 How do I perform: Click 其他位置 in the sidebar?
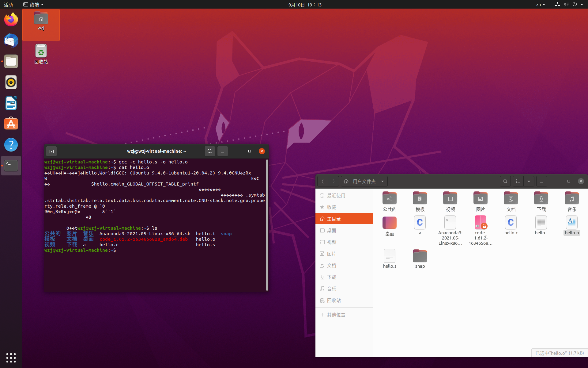click(x=336, y=315)
